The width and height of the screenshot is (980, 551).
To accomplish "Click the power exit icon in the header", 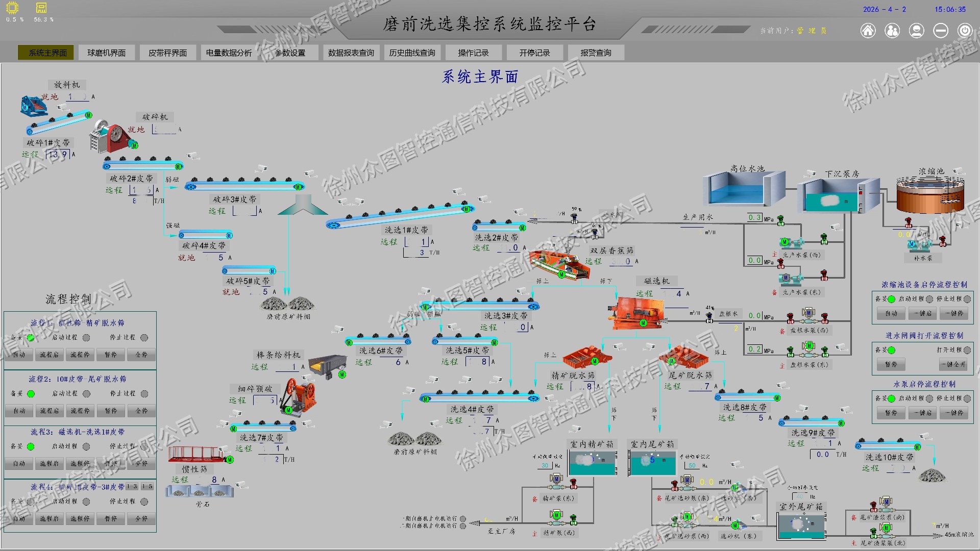I will pos(965,31).
